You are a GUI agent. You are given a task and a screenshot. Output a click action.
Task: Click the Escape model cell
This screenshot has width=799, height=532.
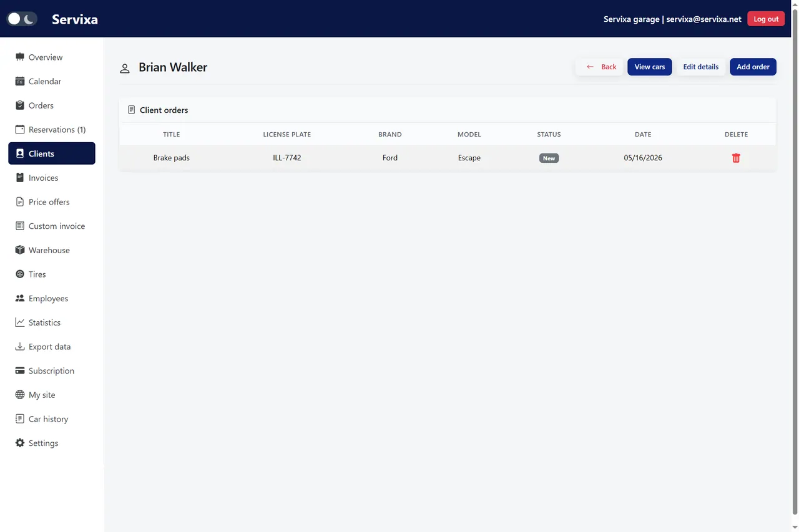pos(469,158)
